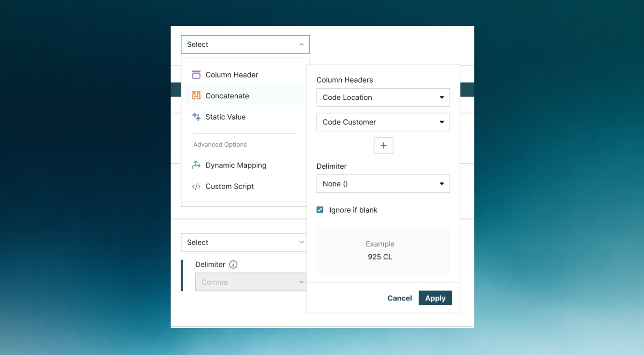Viewport: 644px width, 355px height.
Task: Click the Static Value arrows icon
Action: [196, 117]
